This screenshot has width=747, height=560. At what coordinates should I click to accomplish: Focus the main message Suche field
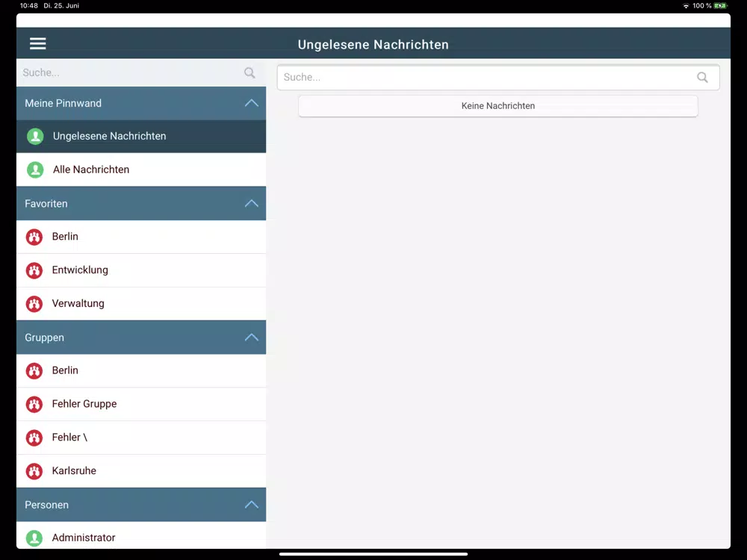click(x=498, y=77)
